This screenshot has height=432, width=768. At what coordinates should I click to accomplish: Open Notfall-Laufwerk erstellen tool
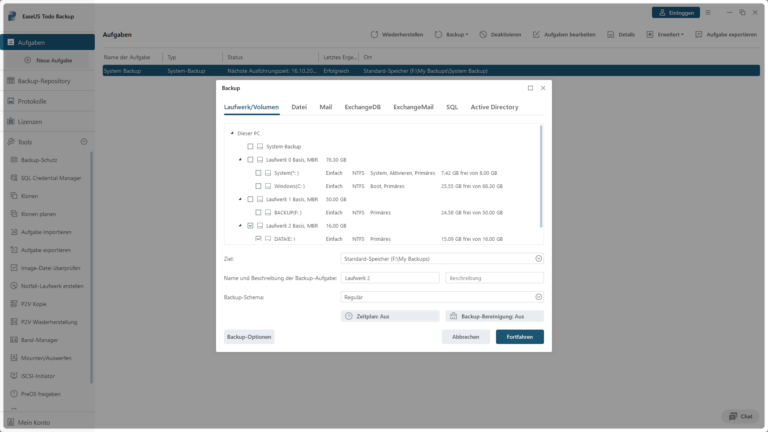(x=48, y=286)
